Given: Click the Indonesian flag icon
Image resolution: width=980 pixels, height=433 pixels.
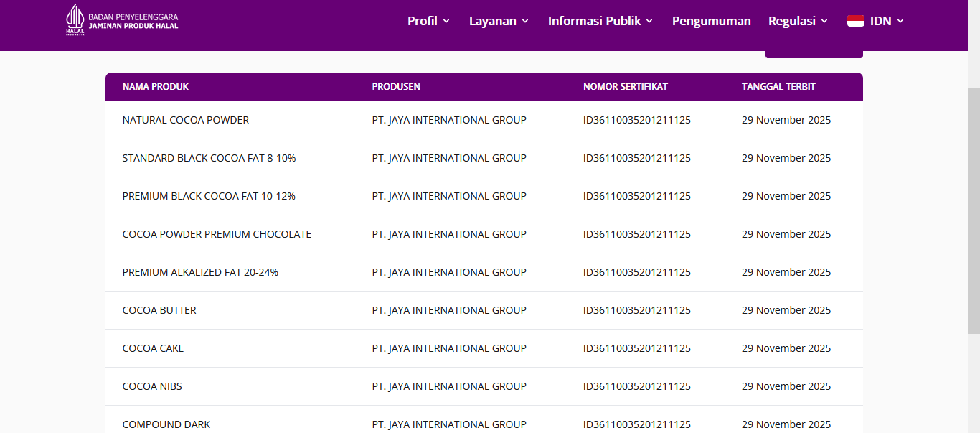Looking at the screenshot, I should (x=855, y=21).
